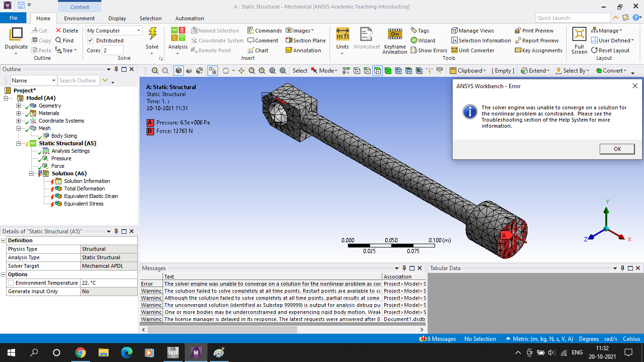Viewport: 644px width, 362px height.
Task: Open Key Assignments
Action: 538,50
